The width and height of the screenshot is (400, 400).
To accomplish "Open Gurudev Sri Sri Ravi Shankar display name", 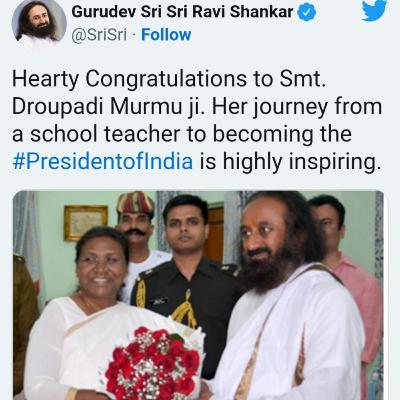I will click(x=182, y=12).
